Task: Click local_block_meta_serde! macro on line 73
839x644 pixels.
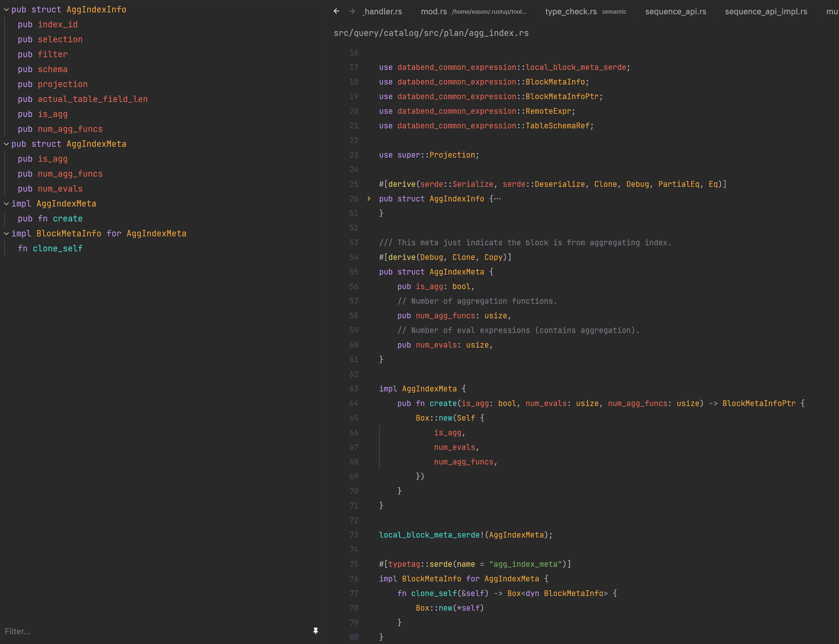Action: click(432, 535)
